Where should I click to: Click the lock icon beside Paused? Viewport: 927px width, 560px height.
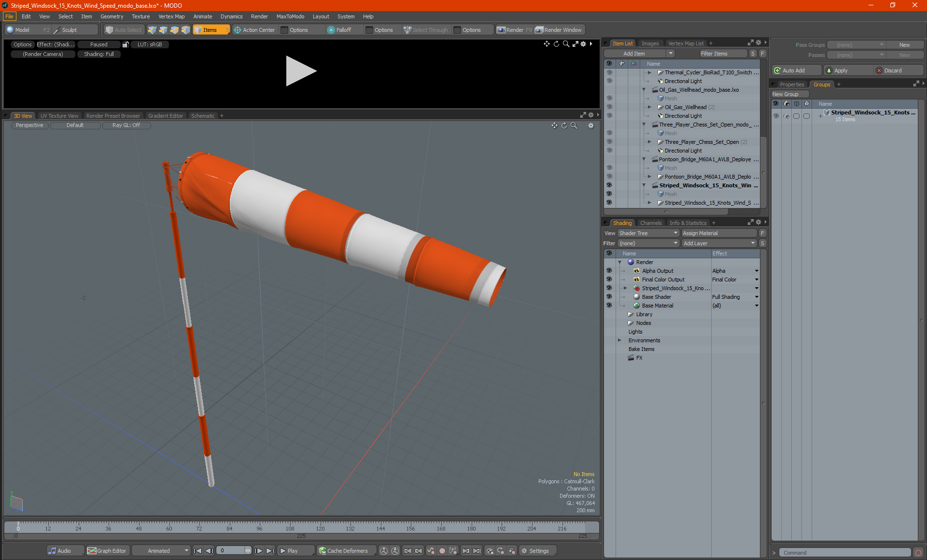pos(126,44)
